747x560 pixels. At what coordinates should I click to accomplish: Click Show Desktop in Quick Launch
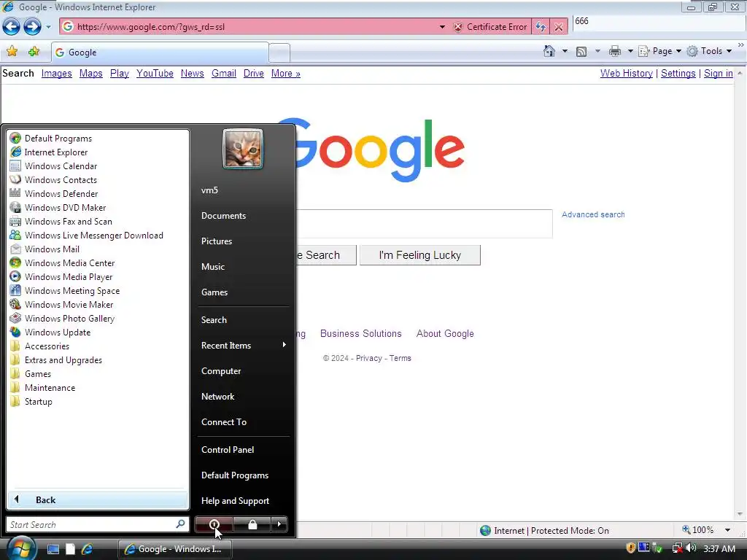point(53,549)
